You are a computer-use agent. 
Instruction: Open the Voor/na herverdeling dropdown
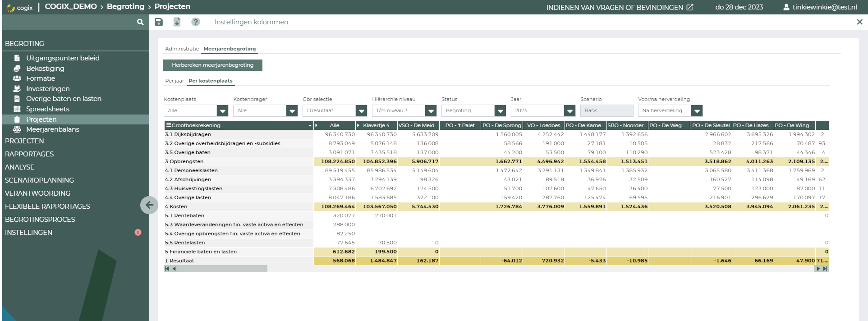coord(697,110)
